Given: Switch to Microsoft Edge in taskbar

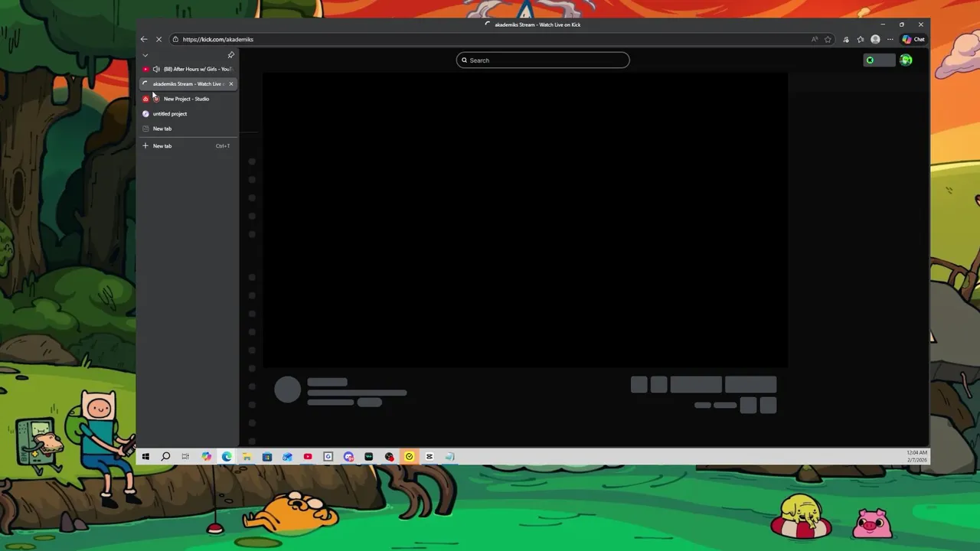Looking at the screenshot, I should point(227,457).
